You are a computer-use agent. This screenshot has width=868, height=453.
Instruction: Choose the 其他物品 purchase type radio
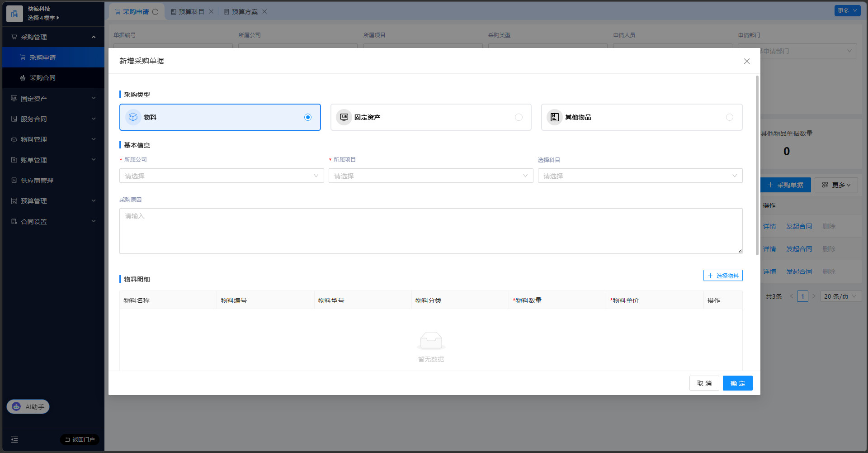tap(729, 117)
